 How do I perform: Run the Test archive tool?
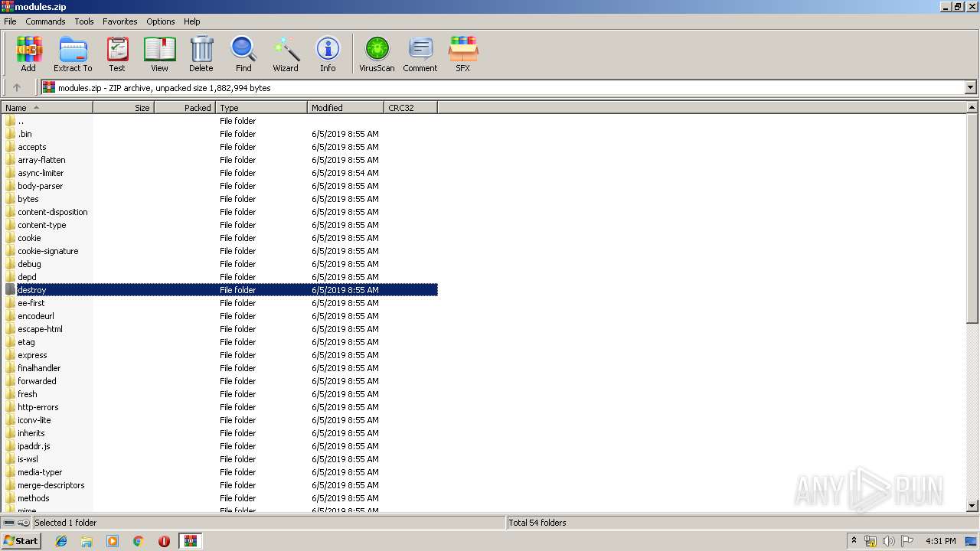click(x=117, y=54)
